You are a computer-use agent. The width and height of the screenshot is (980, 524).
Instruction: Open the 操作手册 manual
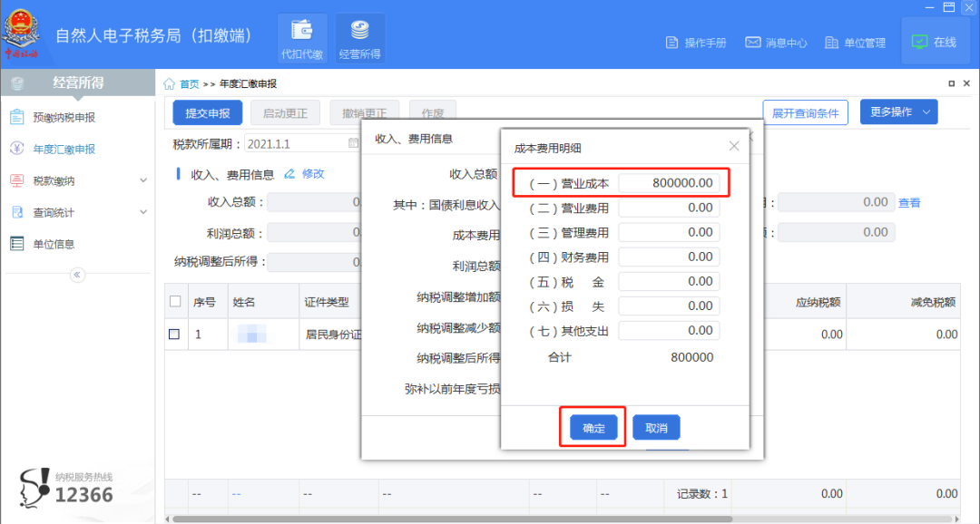pos(696,43)
